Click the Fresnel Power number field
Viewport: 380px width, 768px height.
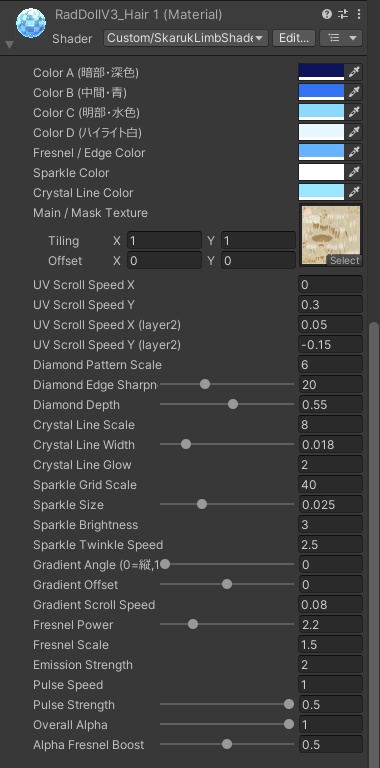click(331, 624)
